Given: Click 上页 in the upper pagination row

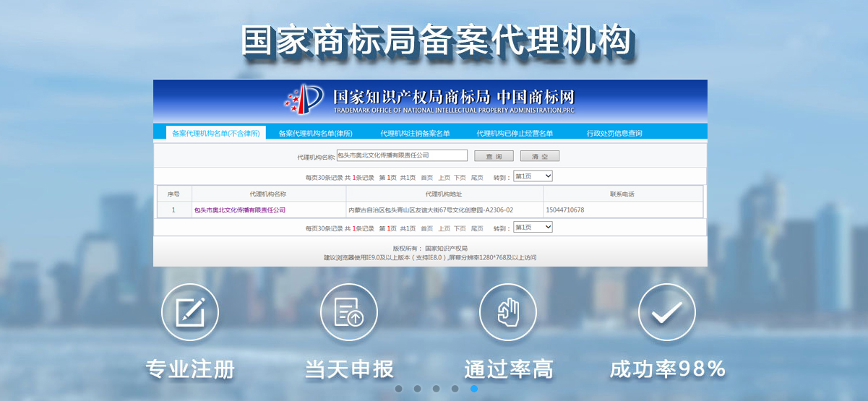Looking at the screenshot, I should (x=444, y=178).
